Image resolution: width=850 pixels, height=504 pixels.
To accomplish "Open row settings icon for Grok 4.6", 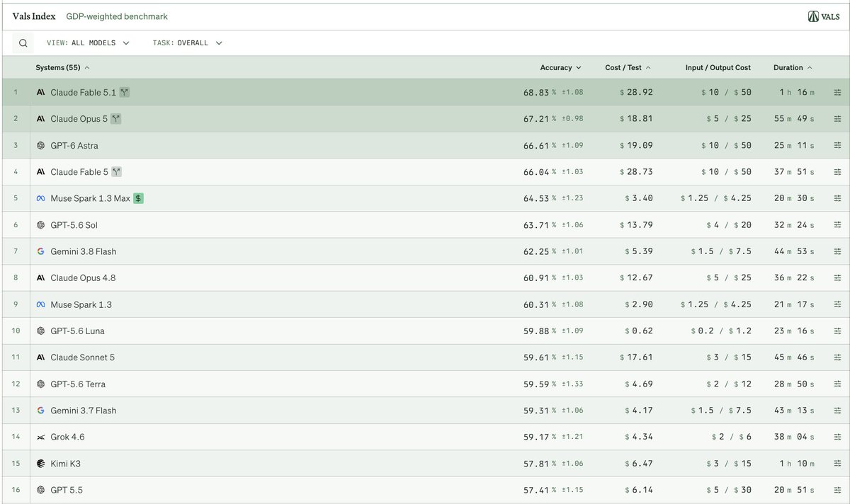I will [x=837, y=437].
